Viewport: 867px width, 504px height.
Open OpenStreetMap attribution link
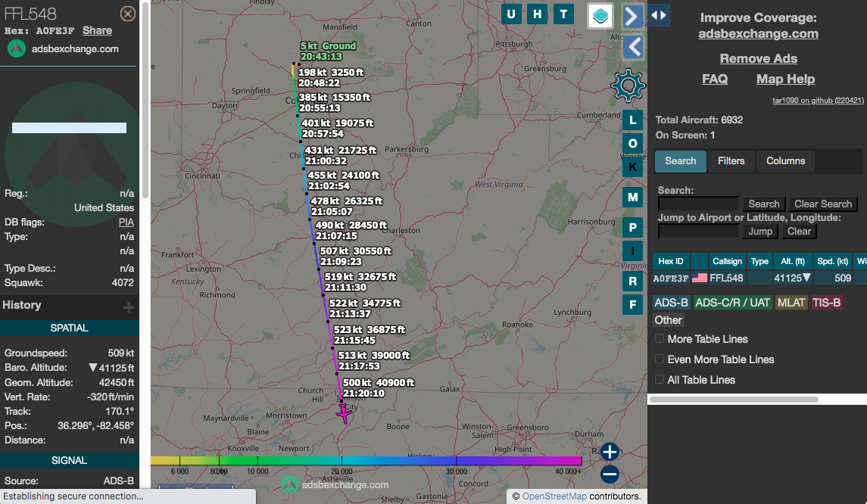pos(554,496)
